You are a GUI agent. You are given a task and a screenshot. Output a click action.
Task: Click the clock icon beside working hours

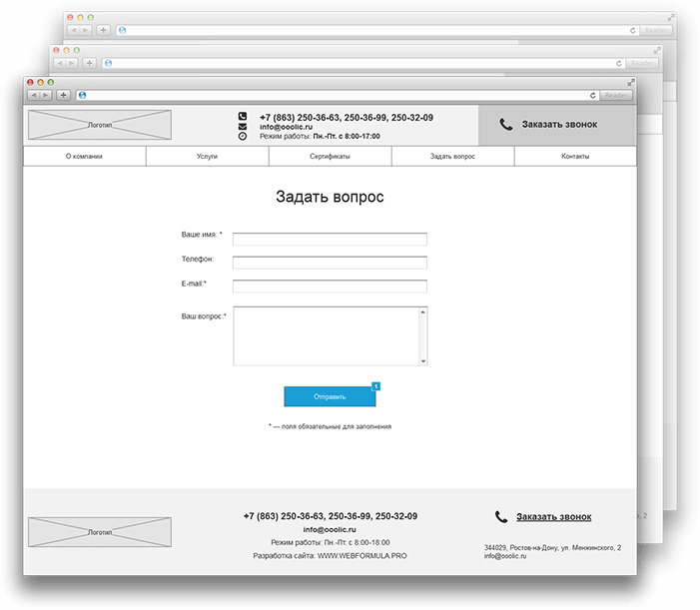point(243,136)
